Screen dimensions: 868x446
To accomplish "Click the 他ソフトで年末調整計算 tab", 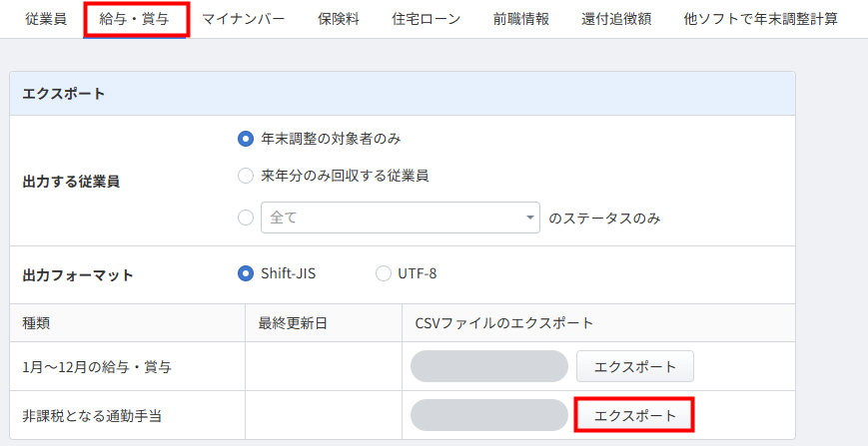I will [x=760, y=19].
